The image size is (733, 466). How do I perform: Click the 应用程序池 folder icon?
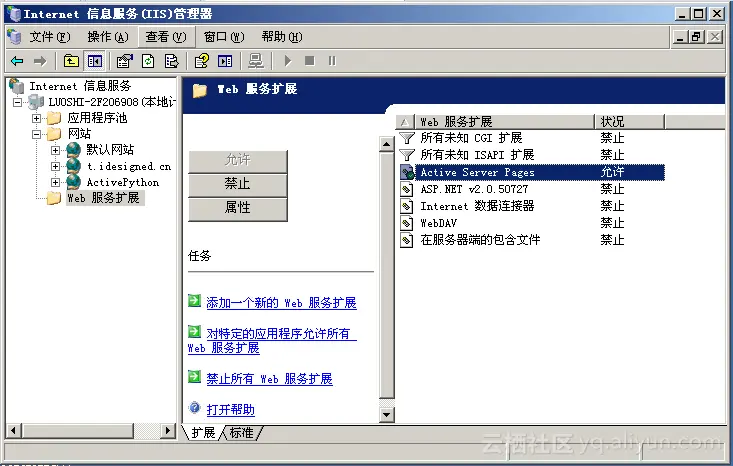click(x=54, y=118)
